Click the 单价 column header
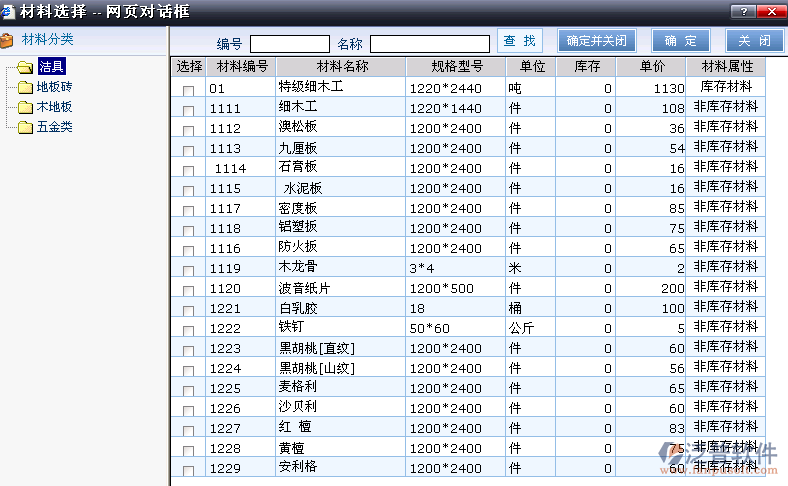This screenshot has height=486, width=788. 651,66
